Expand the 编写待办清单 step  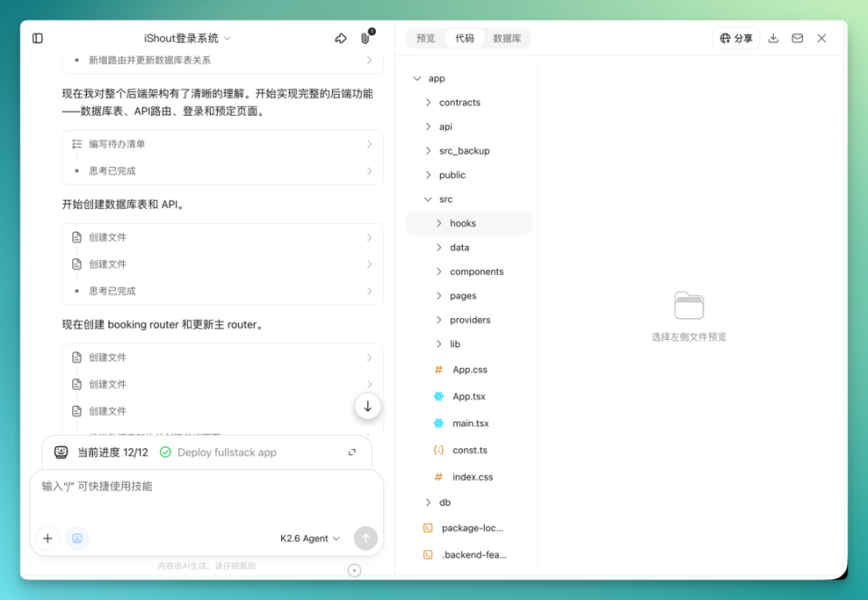pos(222,145)
